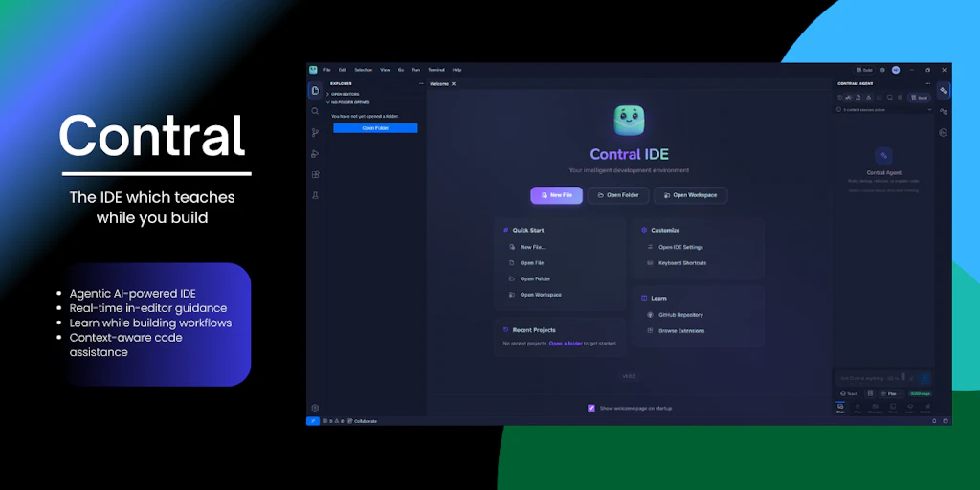Click the layout icon at status bar end
This screenshot has width=980, height=490.
tap(946, 421)
